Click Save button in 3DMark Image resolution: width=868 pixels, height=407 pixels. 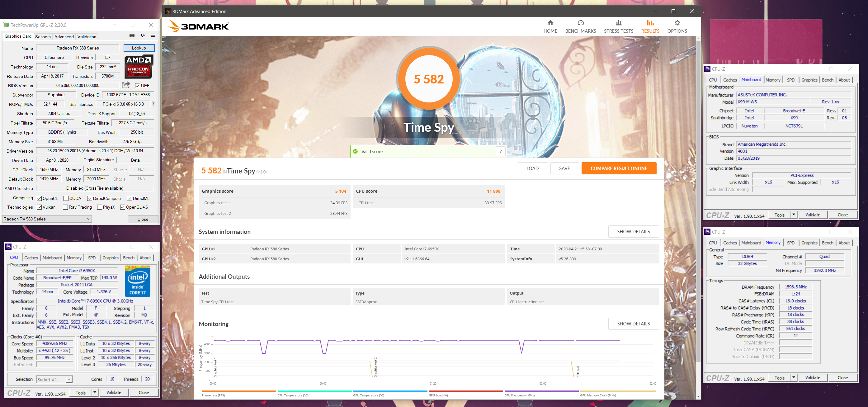pos(564,168)
